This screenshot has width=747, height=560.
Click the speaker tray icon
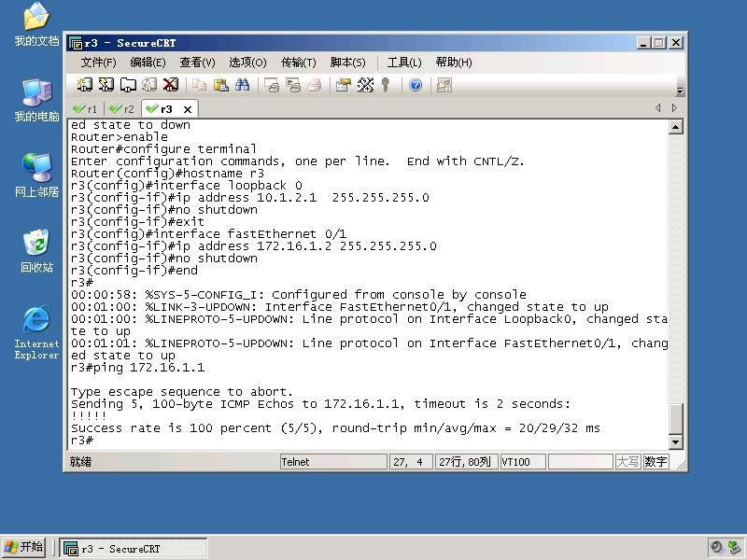(716, 547)
